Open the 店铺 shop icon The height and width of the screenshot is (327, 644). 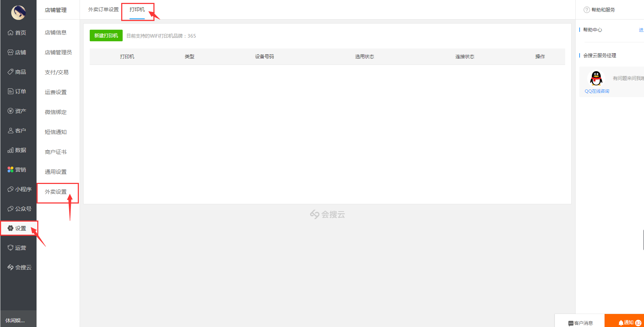tap(10, 53)
